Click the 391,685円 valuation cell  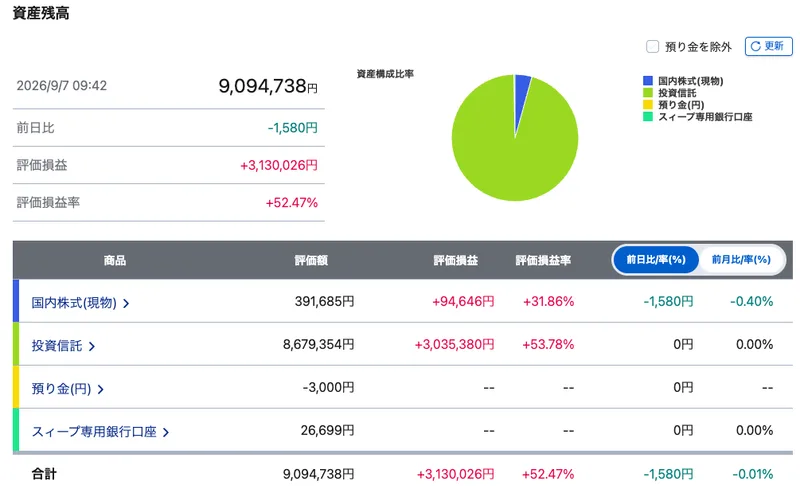[324, 301]
